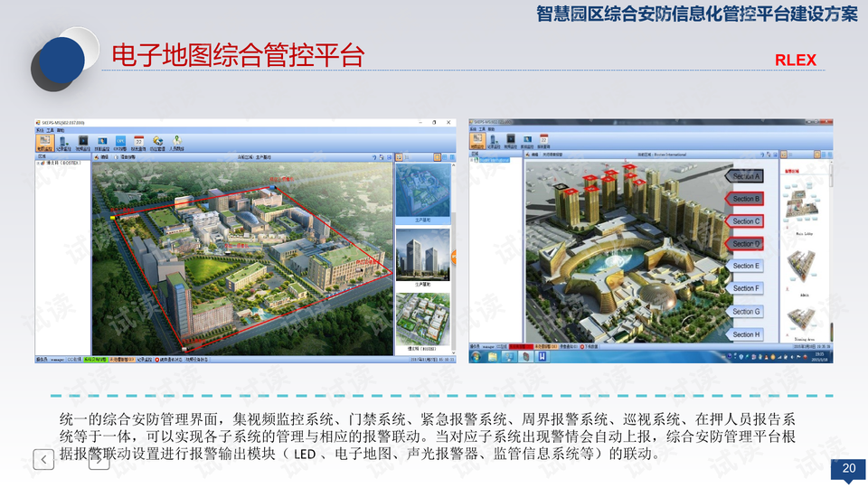Open the calendar report icon in left window

pos(138,142)
